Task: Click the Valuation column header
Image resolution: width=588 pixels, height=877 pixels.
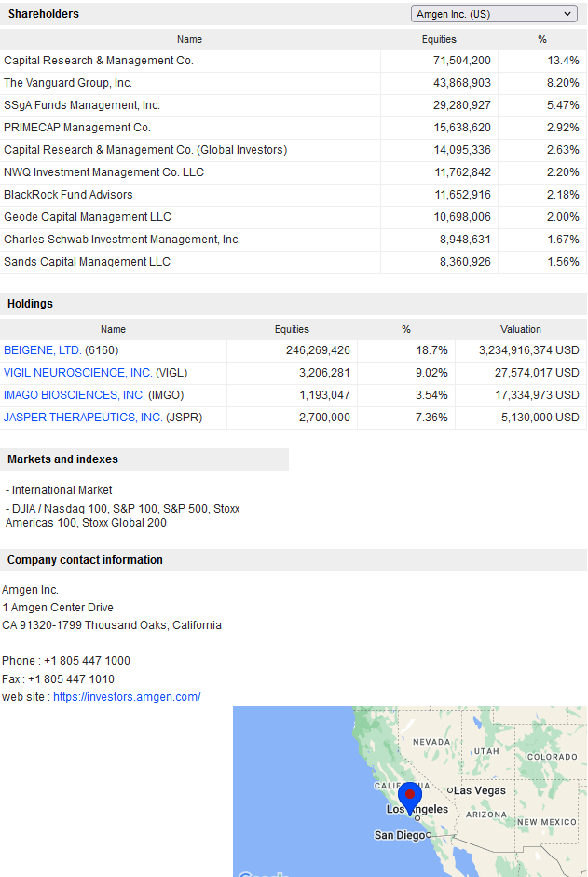Action: pos(521,329)
